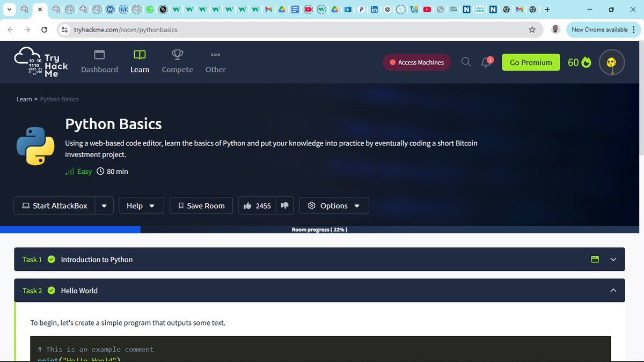Click the Task 2 Hello World header

pos(319,291)
